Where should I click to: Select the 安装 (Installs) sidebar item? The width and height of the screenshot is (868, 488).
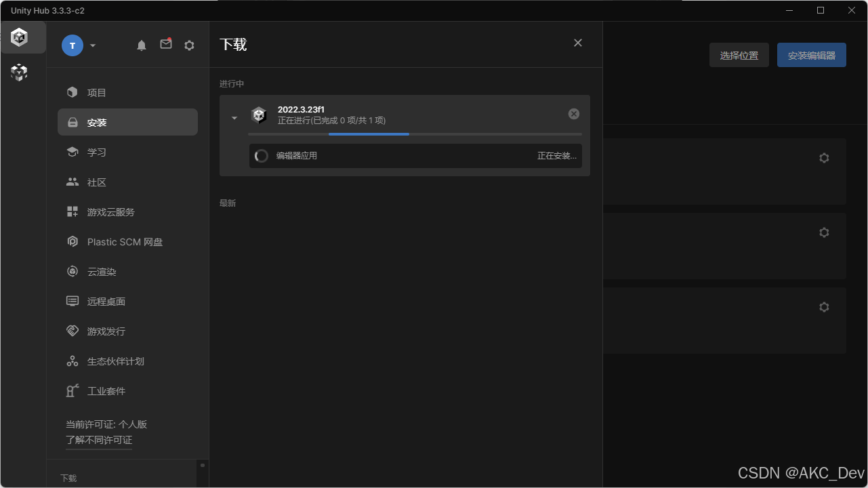pos(127,122)
